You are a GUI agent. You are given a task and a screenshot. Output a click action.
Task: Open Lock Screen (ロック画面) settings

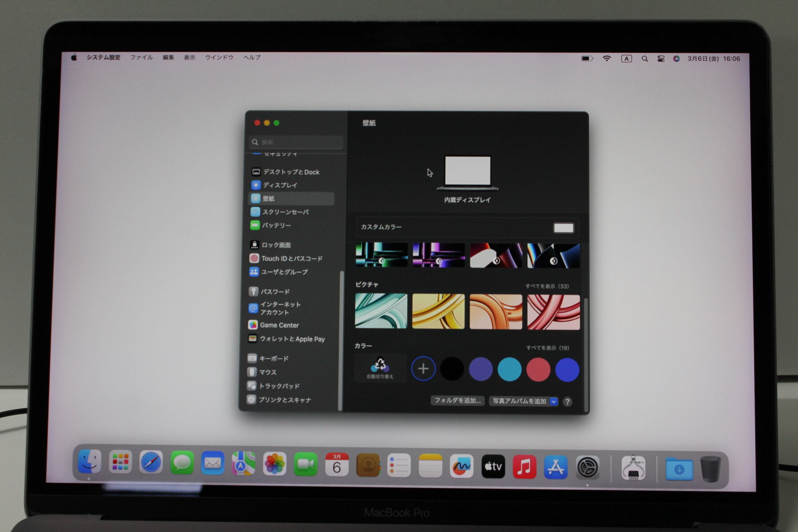tap(276, 245)
